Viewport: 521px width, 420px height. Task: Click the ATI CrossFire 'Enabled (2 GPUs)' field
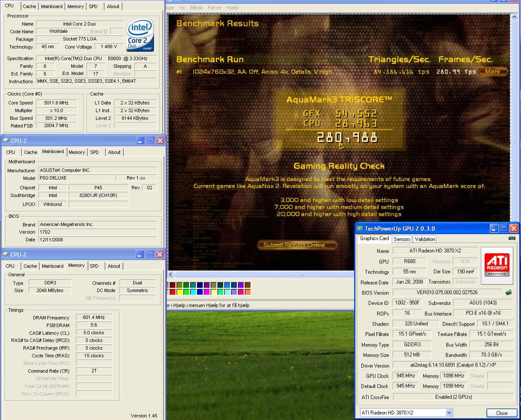(453, 397)
